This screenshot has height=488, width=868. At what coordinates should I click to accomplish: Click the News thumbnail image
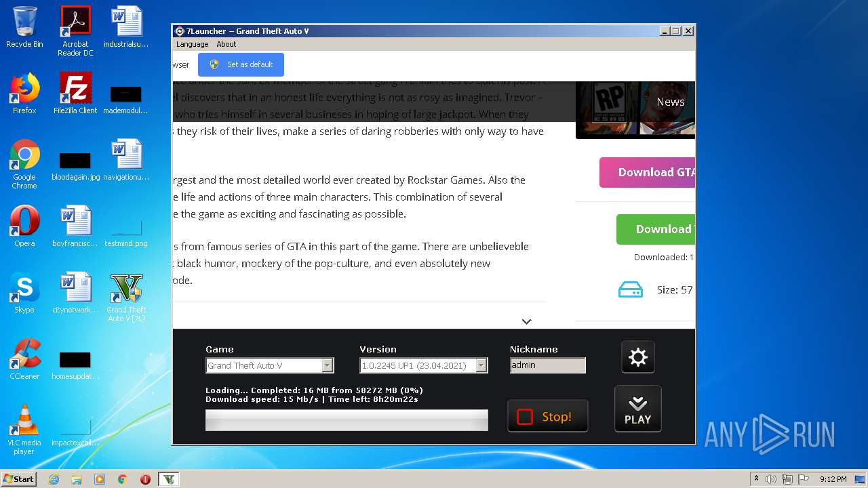[635, 109]
